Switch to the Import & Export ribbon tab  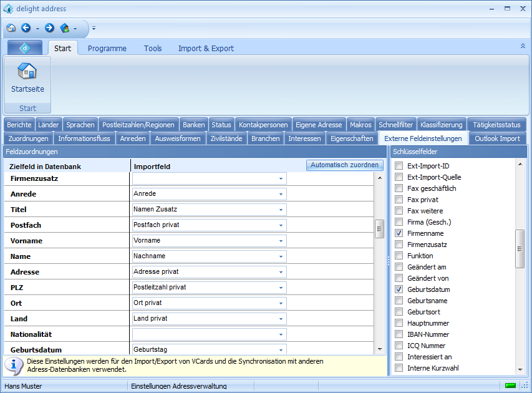click(x=206, y=48)
